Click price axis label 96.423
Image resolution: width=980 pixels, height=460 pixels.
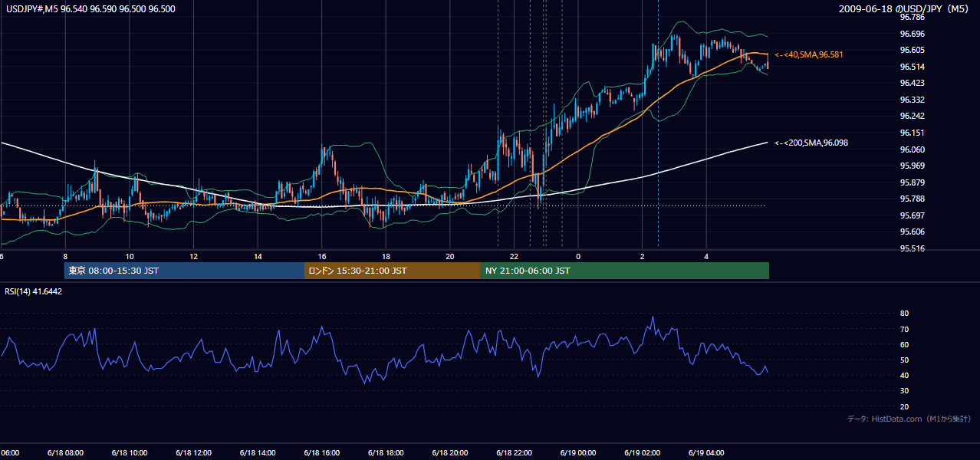pyautogui.click(x=912, y=83)
